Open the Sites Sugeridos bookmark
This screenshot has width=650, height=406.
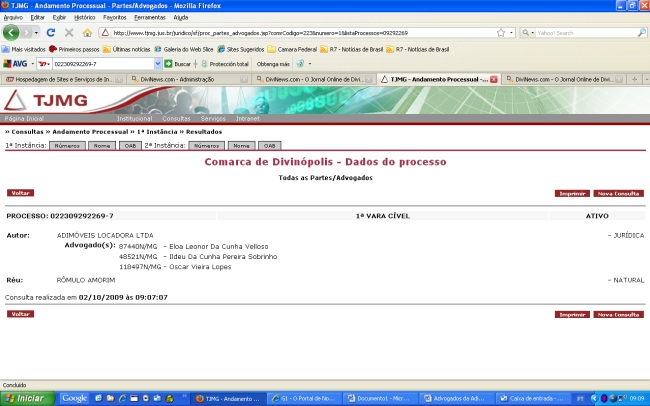241,49
